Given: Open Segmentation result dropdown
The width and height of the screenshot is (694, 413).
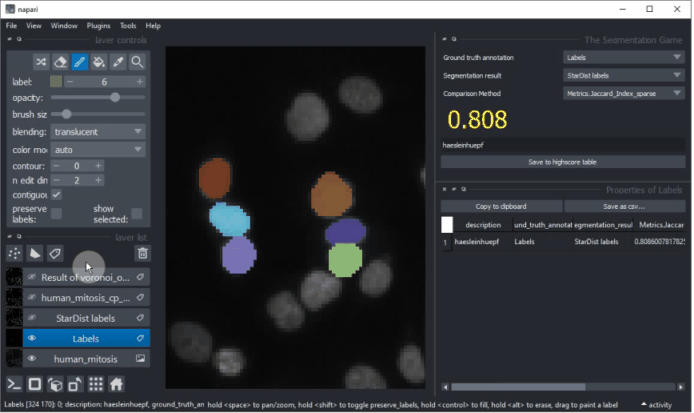Looking at the screenshot, I should click(624, 76).
